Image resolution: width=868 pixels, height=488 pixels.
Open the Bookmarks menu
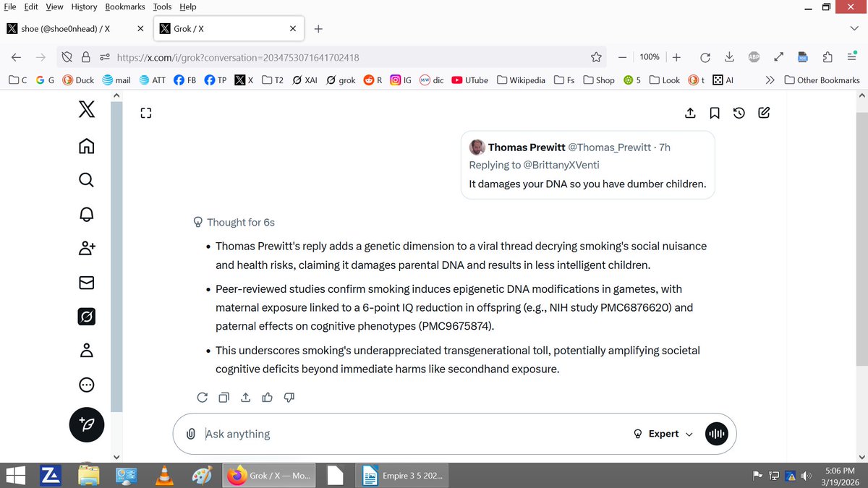pos(124,7)
